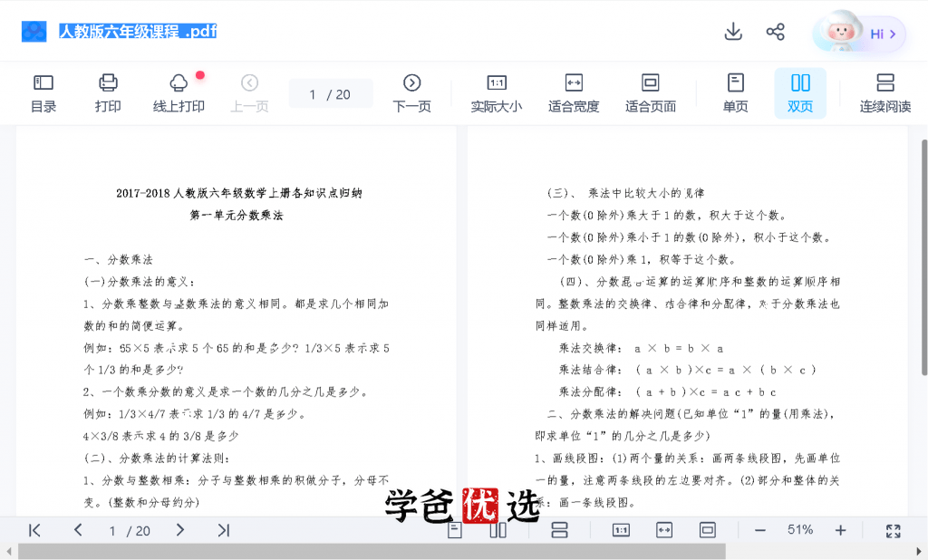This screenshot has height=560, width=928.
Task: Open 线上打印 online printing
Action: coord(179,93)
